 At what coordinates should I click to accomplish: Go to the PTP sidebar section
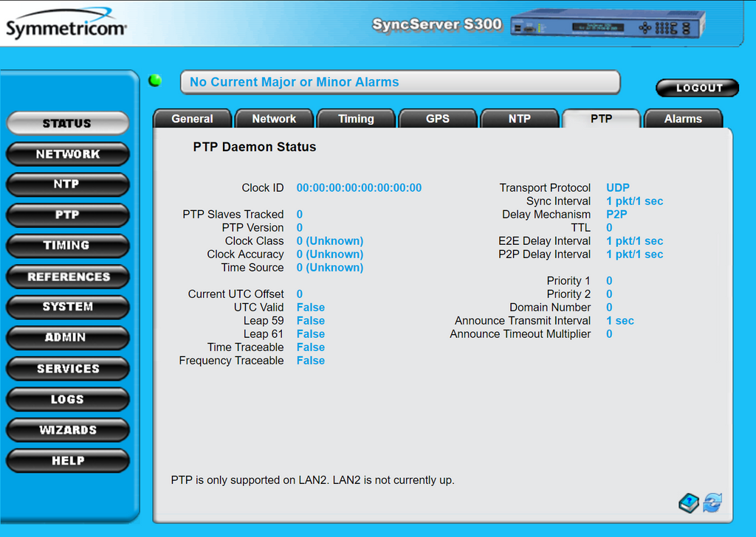67,215
